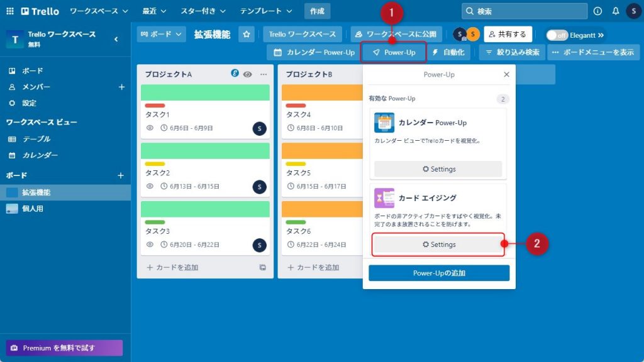The width and height of the screenshot is (644, 362).
Task: Toggle watch eye on タスク2 card
Action: point(150,186)
